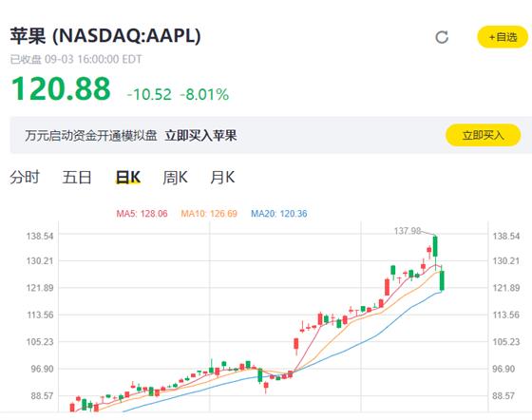Image resolution: width=532 pixels, height=420 pixels.
Task: Click the yellow 立即买入 button
Action: point(483,135)
